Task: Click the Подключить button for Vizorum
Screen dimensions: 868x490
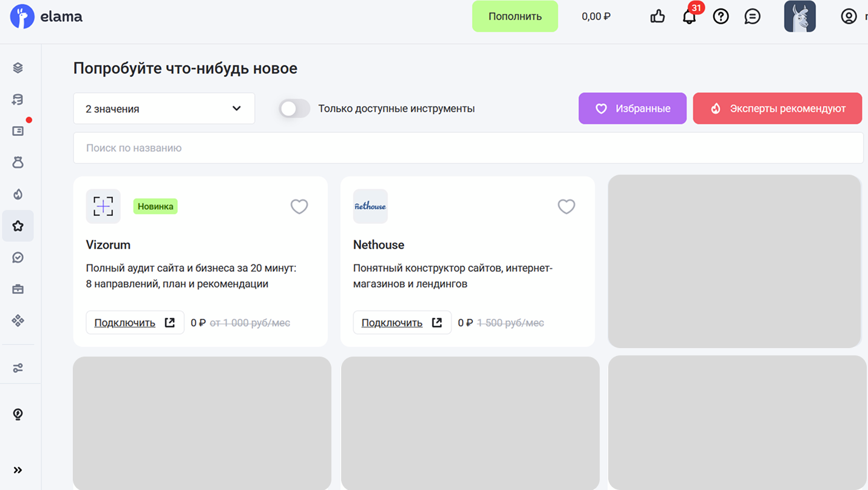Action: pyautogui.click(x=135, y=323)
